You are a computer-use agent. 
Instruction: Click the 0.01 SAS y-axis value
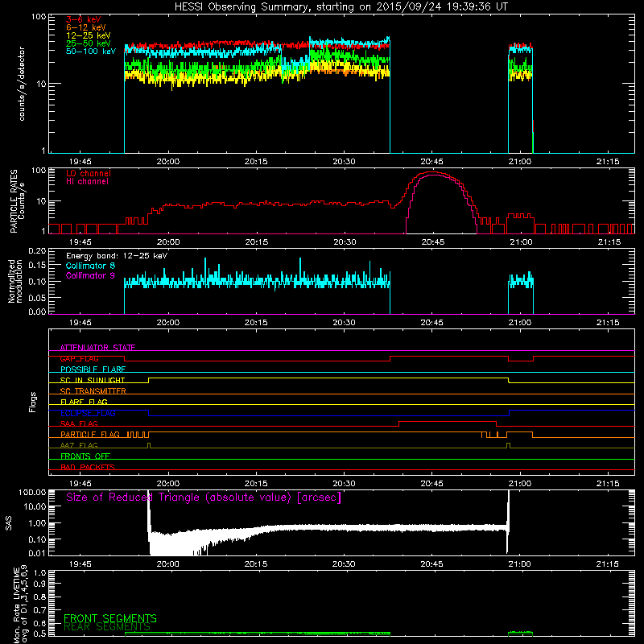coord(37,553)
